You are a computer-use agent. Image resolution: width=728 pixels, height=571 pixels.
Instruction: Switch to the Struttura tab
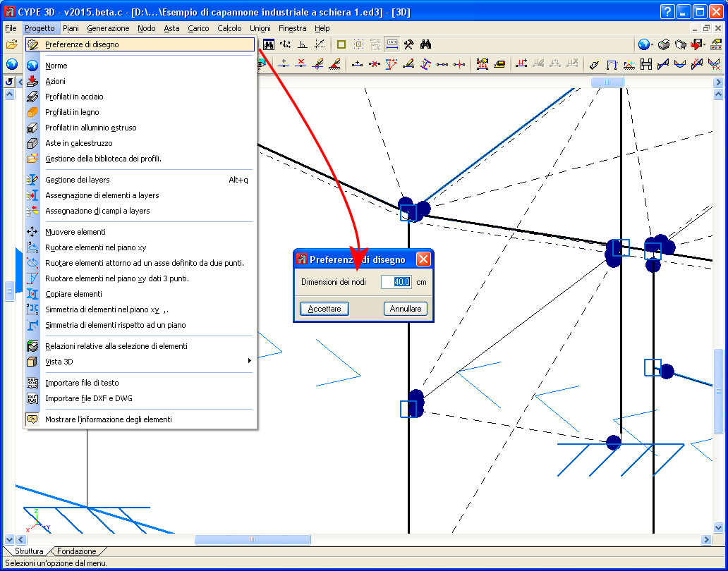pyautogui.click(x=29, y=551)
